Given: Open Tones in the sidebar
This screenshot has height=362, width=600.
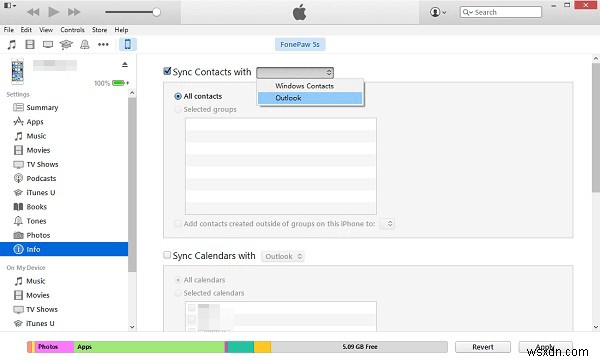Looking at the screenshot, I should (x=36, y=221).
